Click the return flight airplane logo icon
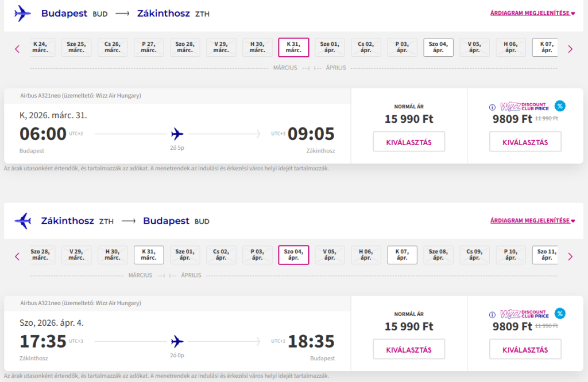This screenshot has height=382, width=588. click(22, 221)
